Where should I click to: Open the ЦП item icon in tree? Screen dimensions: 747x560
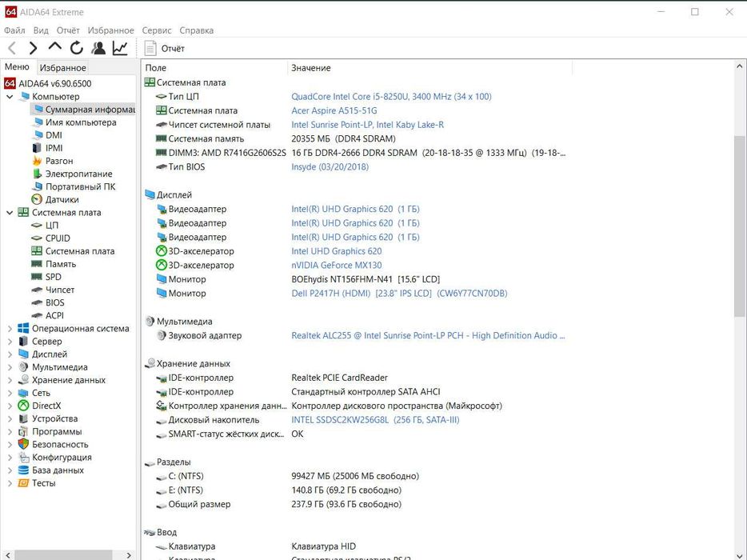pos(37,225)
